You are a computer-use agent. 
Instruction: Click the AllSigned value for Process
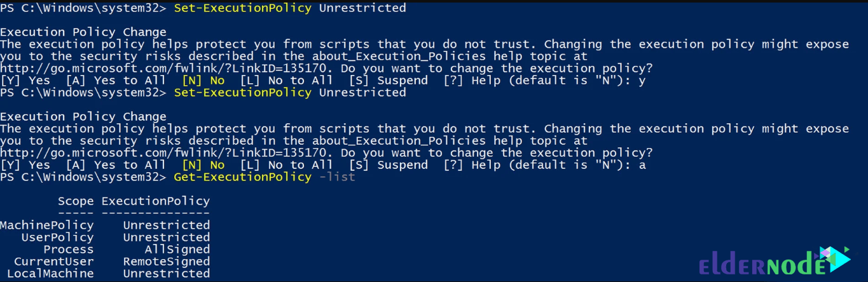pyautogui.click(x=177, y=250)
